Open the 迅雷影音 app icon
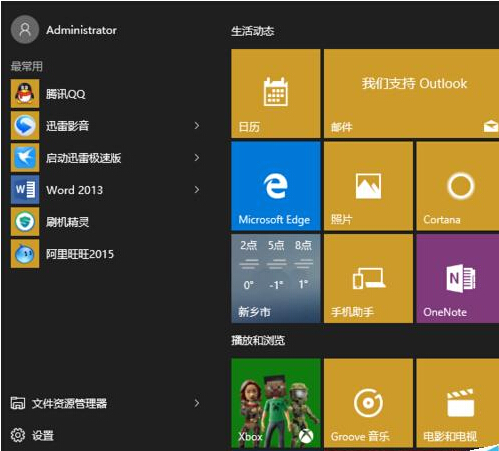499x451 pixels. (25, 126)
